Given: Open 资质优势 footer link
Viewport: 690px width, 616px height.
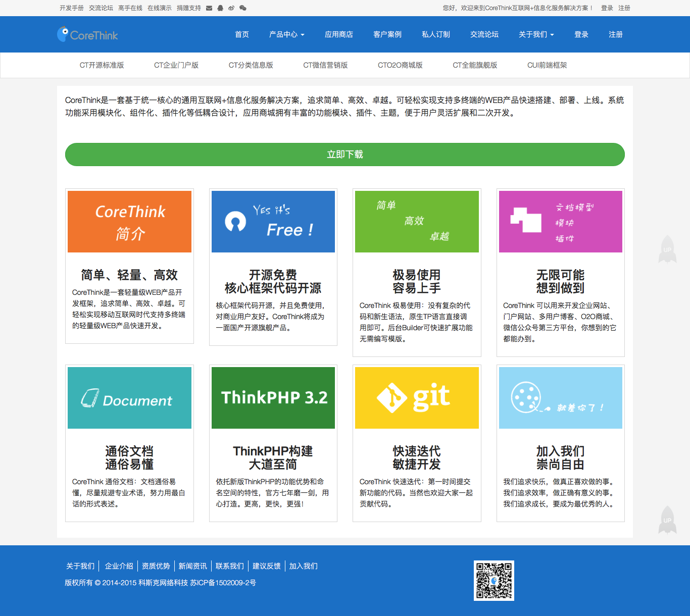Looking at the screenshot, I should [x=156, y=566].
